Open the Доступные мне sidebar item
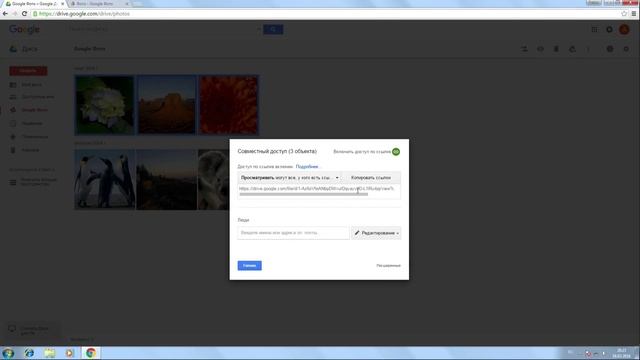This screenshot has height=360, width=640. coord(32,97)
